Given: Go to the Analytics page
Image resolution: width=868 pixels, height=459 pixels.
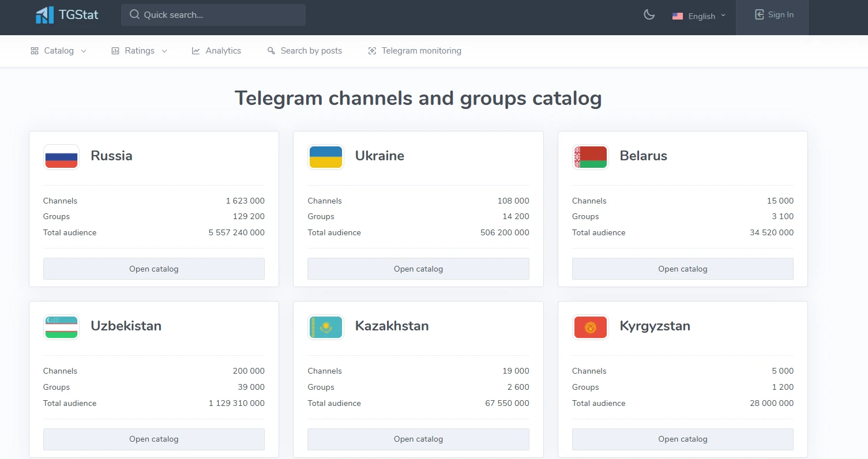Looking at the screenshot, I should pos(217,51).
